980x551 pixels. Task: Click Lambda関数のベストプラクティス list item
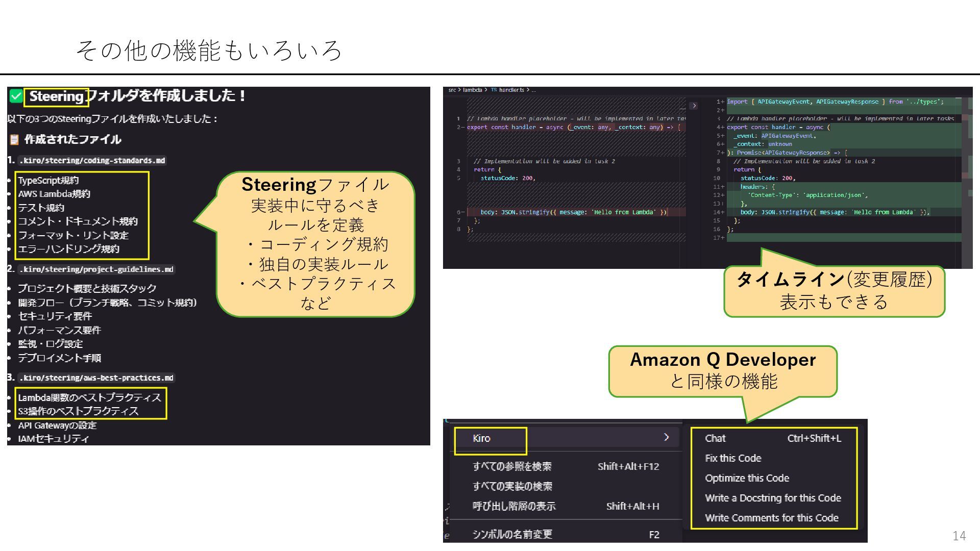coord(89,397)
